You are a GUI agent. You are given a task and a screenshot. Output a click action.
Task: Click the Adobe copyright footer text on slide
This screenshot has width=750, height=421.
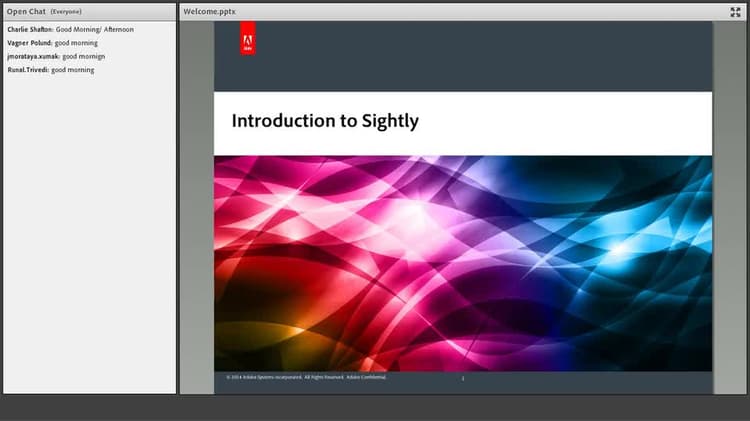[306, 377]
